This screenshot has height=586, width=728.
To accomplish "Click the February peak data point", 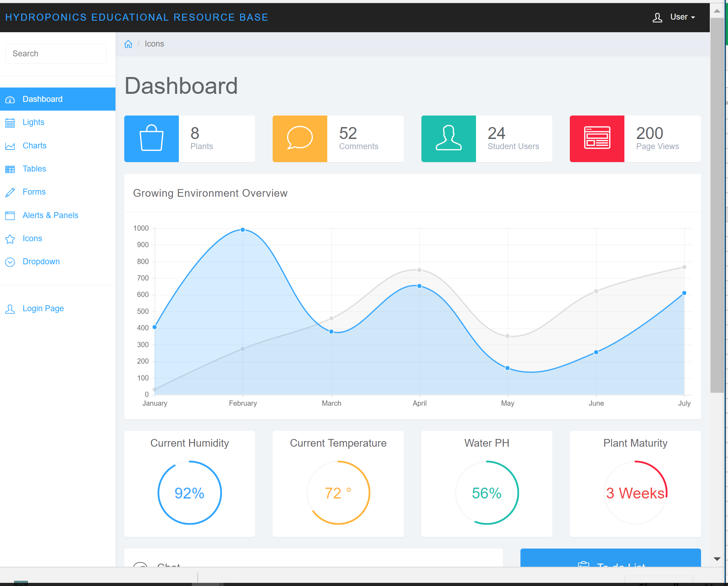I will (243, 230).
